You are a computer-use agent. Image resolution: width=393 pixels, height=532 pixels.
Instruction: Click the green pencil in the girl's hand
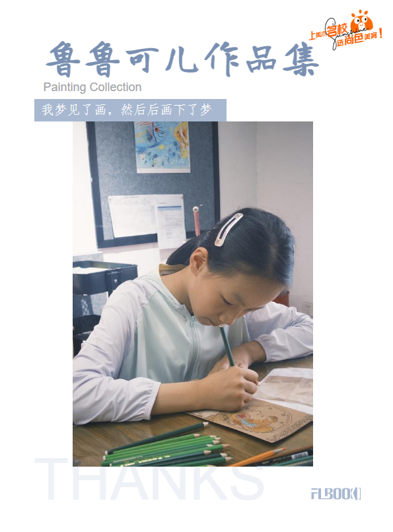tap(227, 345)
